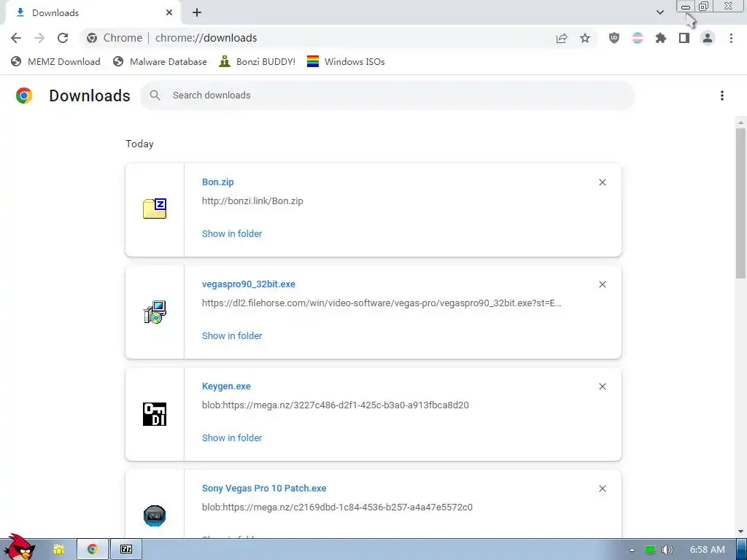Open the Bonzi BUDDY! bookmark

pyautogui.click(x=258, y=61)
